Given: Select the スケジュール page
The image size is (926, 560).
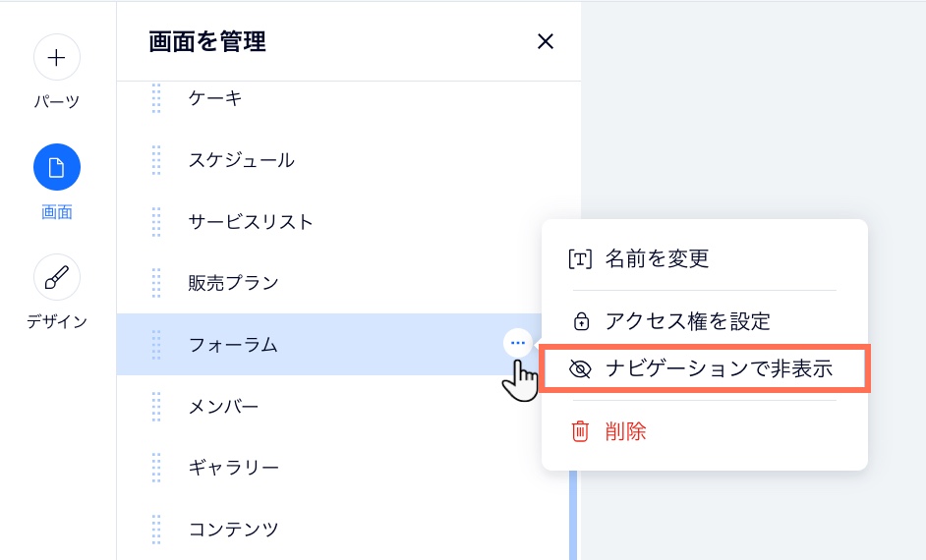Looking at the screenshot, I should click(x=241, y=160).
